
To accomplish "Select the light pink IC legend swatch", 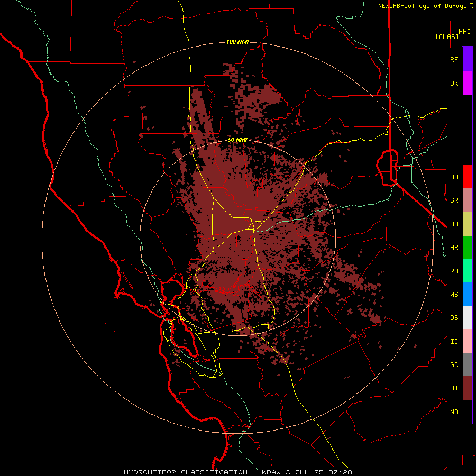I will 467,341.
